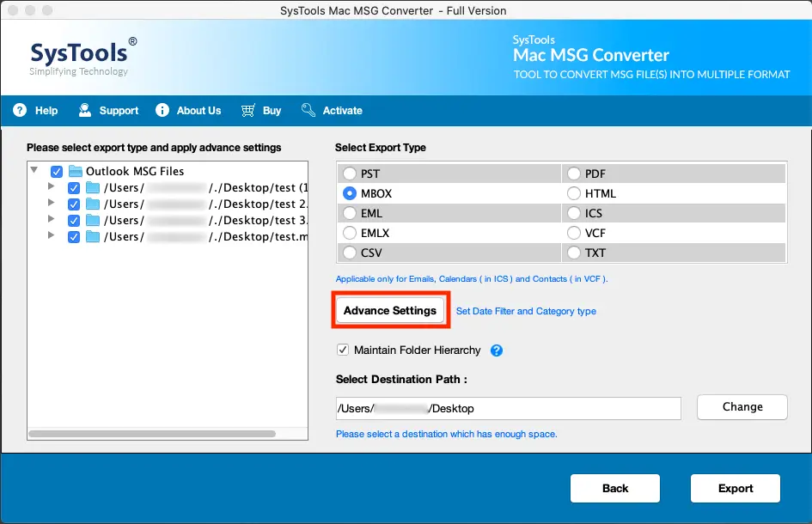Click the folder icon next to Outlook MSG Files
This screenshot has height=524, width=812.
click(75, 171)
